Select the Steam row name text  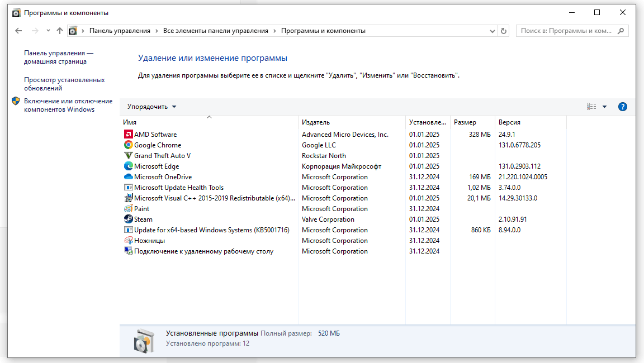143,219
